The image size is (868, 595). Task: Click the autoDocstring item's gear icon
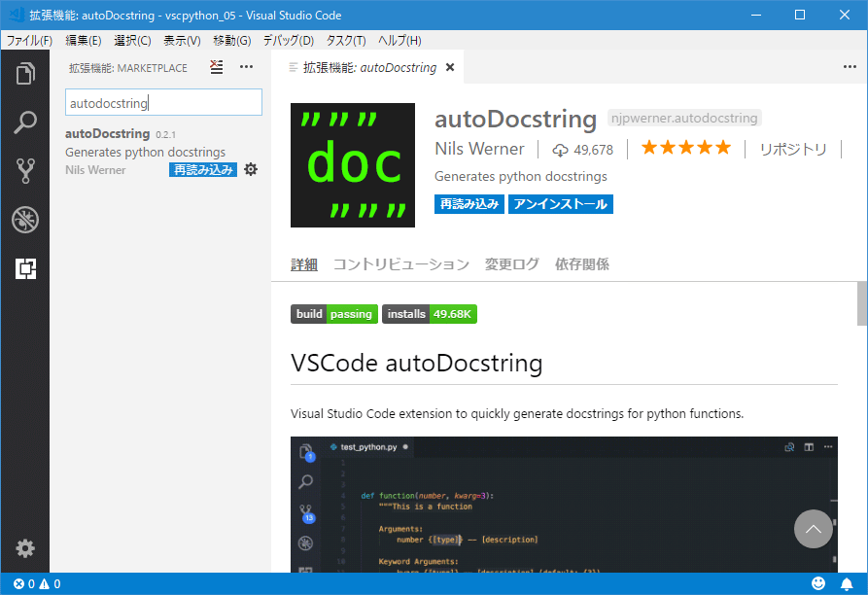click(x=251, y=169)
